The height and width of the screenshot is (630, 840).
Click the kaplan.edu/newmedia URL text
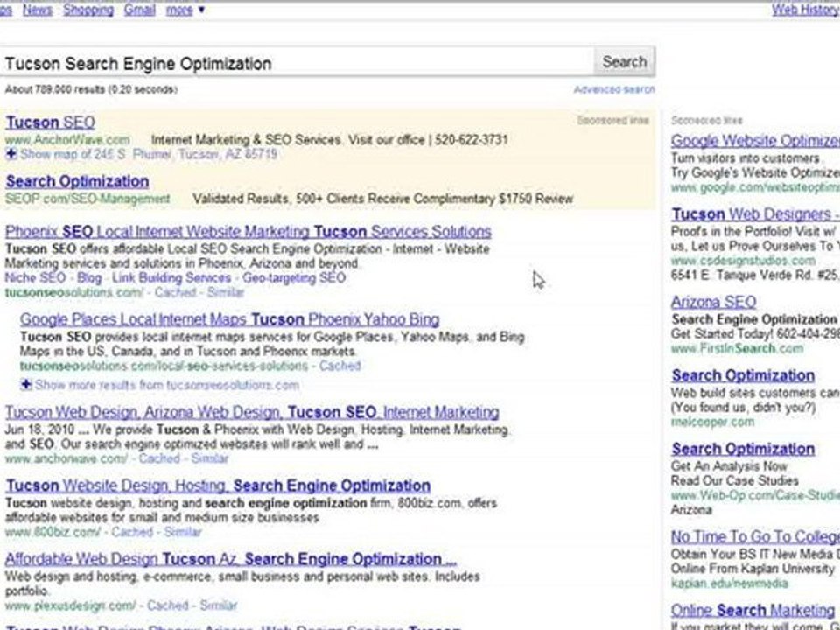729,584
